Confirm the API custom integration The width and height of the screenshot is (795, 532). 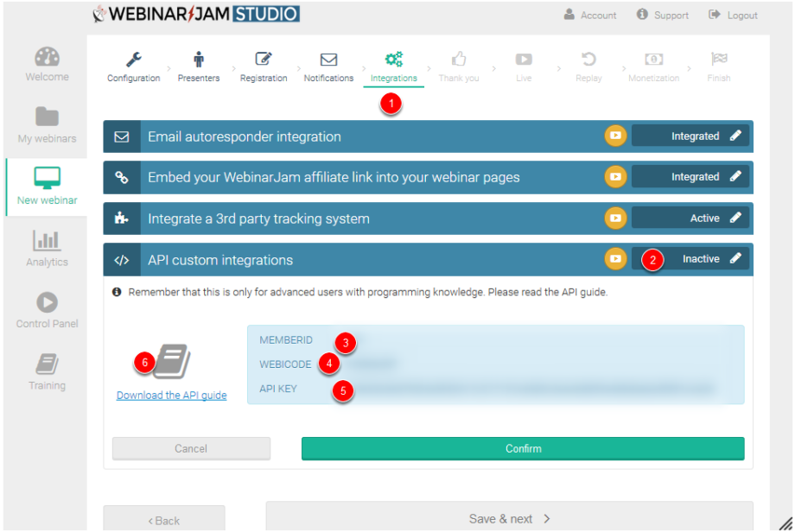point(523,448)
